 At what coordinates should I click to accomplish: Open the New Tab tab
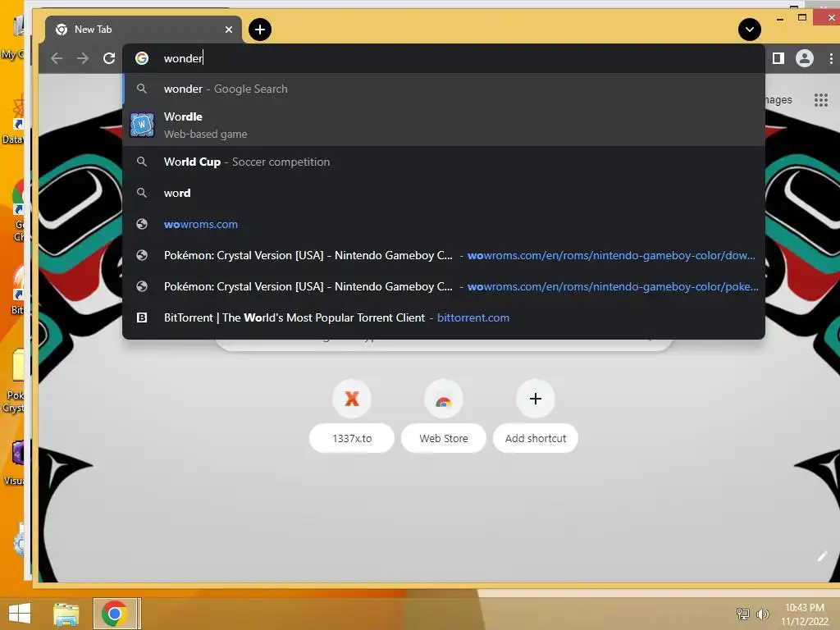[x=143, y=30]
